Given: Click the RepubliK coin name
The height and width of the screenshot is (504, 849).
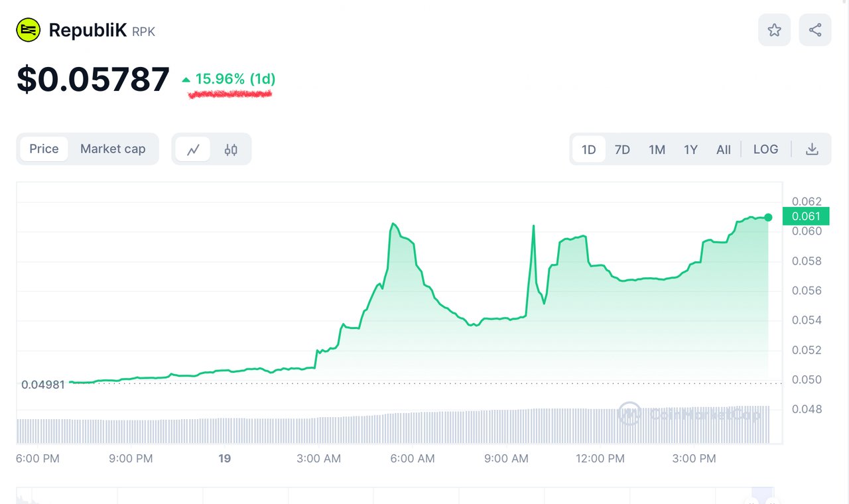Looking at the screenshot, I should (88, 31).
